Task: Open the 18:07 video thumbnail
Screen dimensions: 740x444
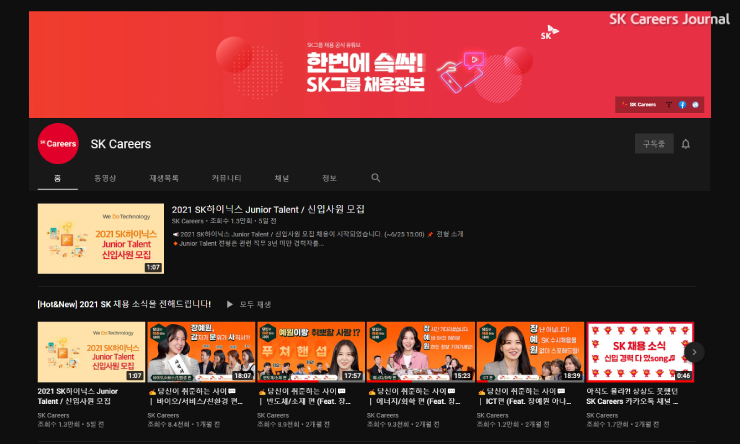Action: click(x=201, y=352)
